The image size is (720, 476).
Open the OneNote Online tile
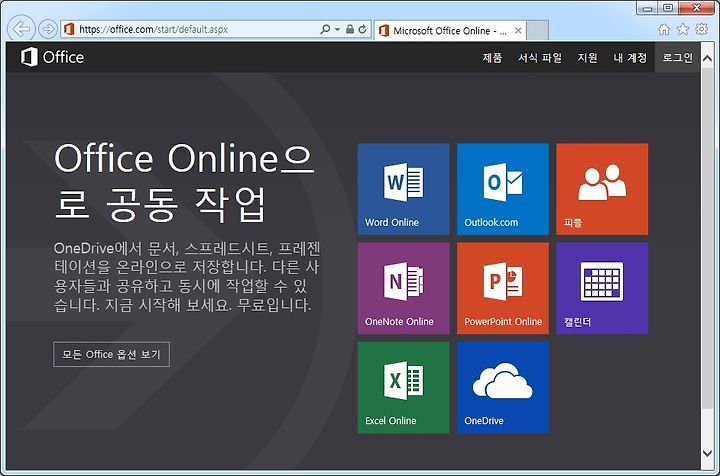click(403, 288)
